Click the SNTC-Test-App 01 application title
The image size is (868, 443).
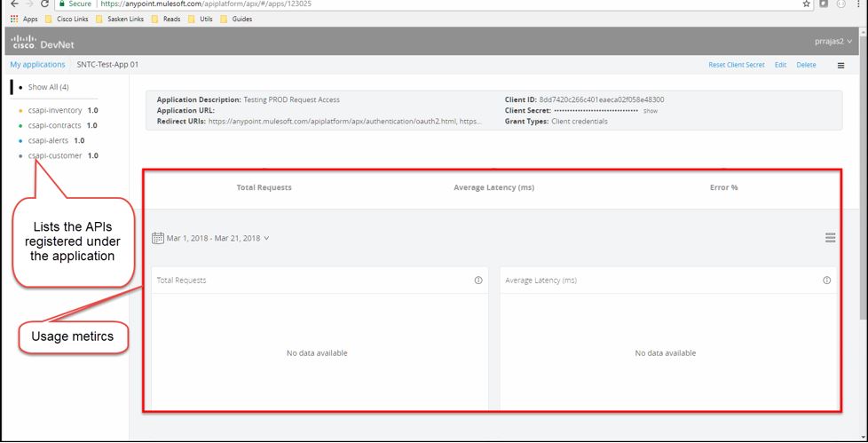(x=107, y=65)
